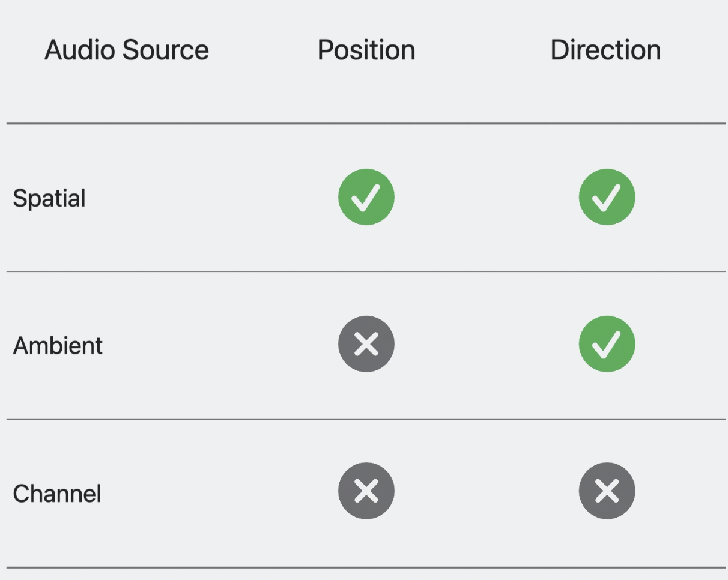Click the gray Direction X for Channel
The height and width of the screenshot is (580, 728).
607,491
